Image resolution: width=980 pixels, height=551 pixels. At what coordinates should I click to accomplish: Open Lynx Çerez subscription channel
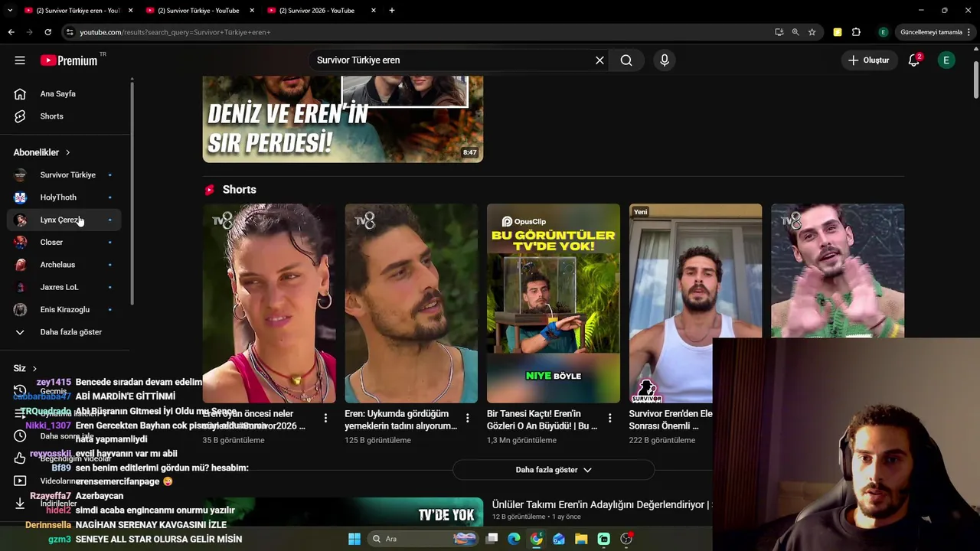tap(64, 220)
